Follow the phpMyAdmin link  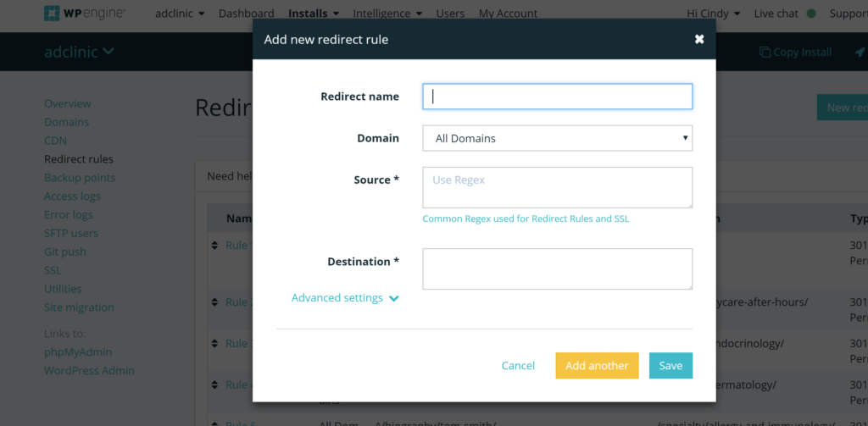pos(78,351)
